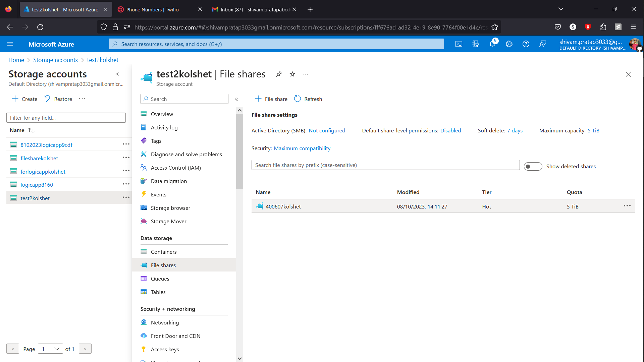644x362 pixels.
Task: Collapse the storage account menu pane
Action: (237, 99)
